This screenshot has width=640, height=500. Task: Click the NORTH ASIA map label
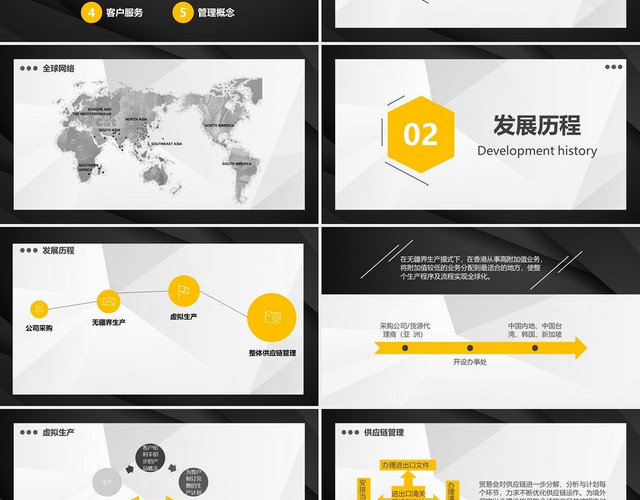pos(136,119)
